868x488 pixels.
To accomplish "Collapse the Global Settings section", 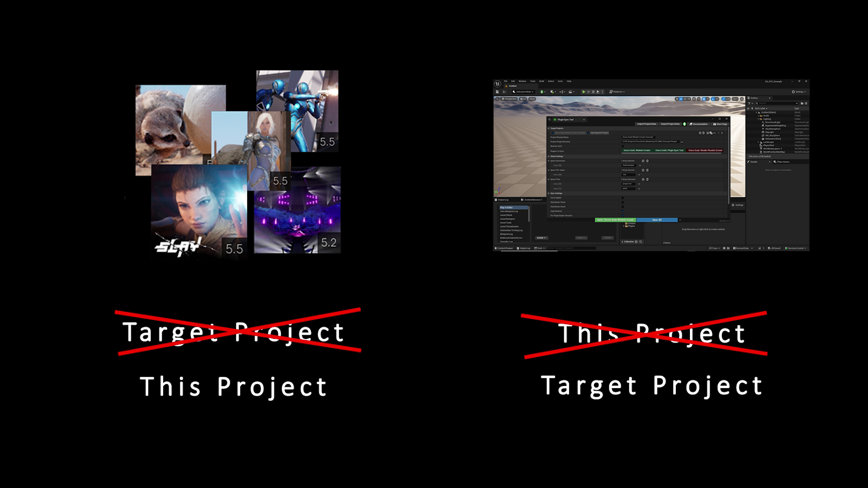I will [549, 156].
